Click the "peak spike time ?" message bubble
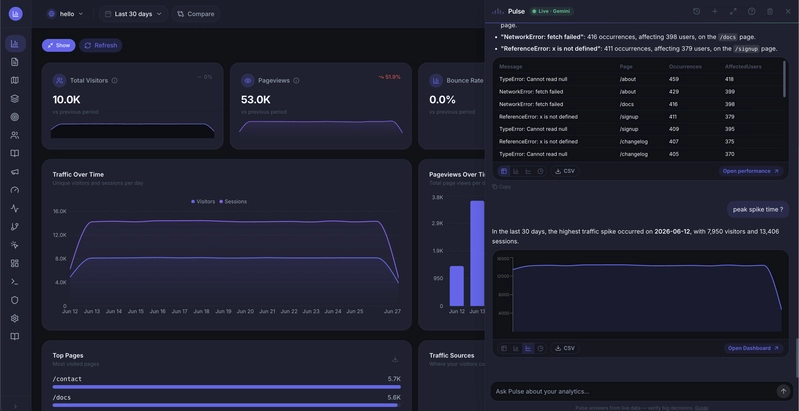The height and width of the screenshot is (411, 799). pos(757,209)
